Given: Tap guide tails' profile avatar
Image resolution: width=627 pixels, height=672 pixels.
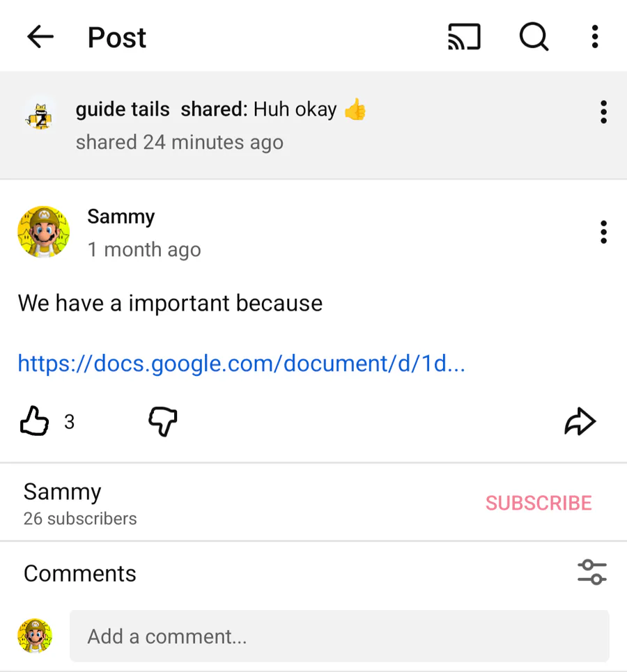Looking at the screenshot, I should [x=40, y=114].
